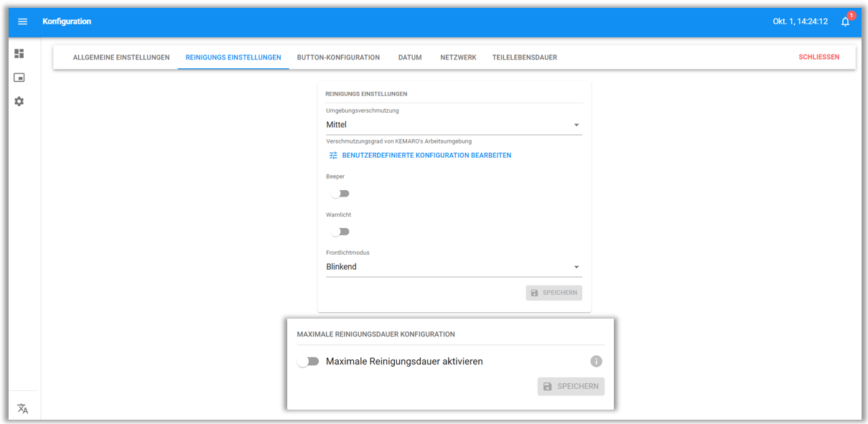Switch to Allgemeine Einstellungen tab
Viewport: 868px width, 424px height.
(121, 57)
